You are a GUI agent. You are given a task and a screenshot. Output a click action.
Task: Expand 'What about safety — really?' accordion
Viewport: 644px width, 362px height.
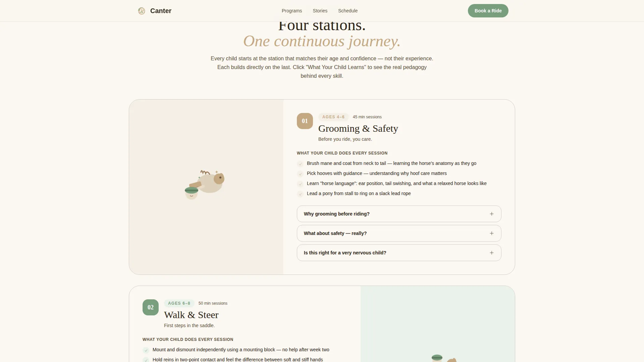coord(399,233)
